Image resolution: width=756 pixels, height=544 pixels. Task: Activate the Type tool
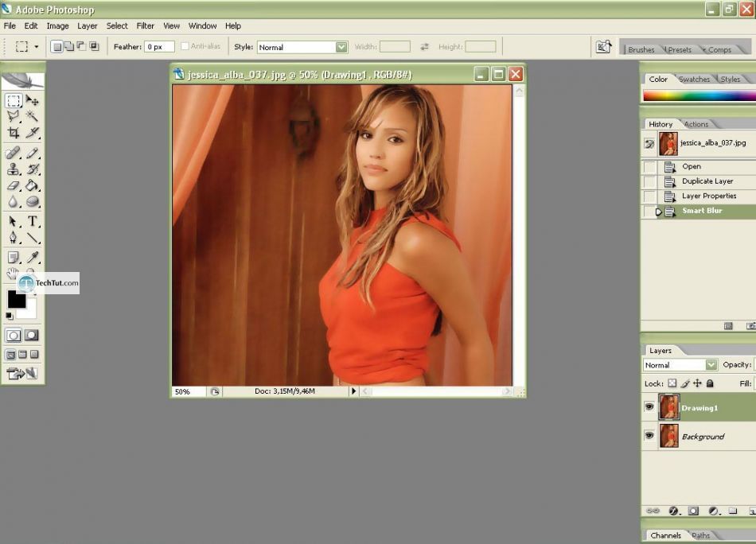coord(33,221)
